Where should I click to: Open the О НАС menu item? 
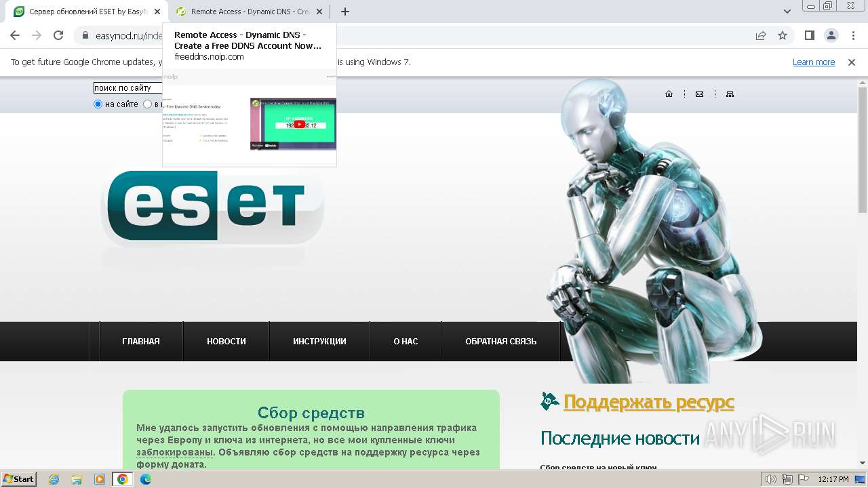(406, 342)
